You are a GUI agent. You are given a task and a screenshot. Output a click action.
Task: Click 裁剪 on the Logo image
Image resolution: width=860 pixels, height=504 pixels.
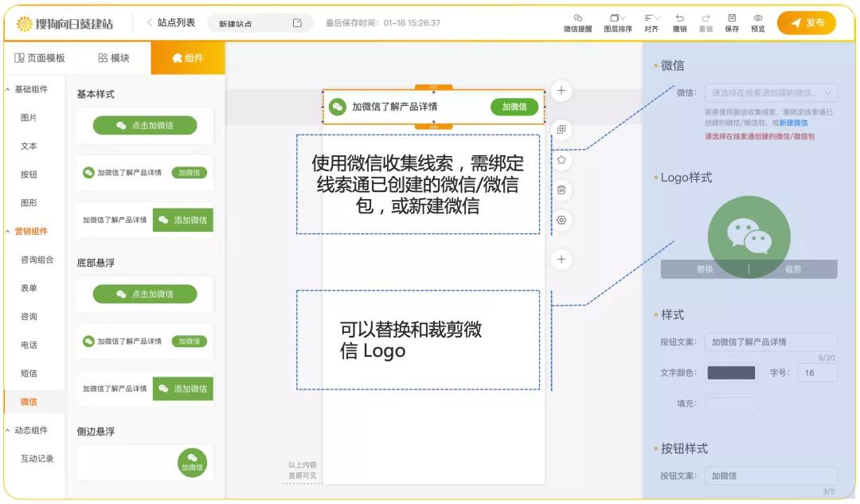[793, 269]
